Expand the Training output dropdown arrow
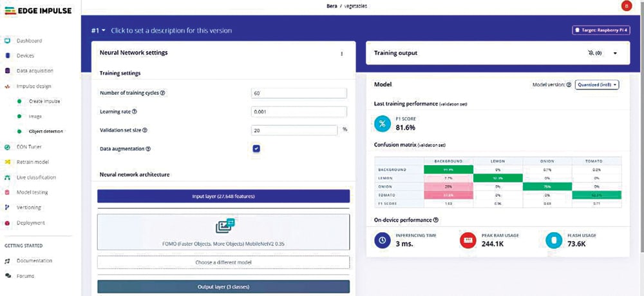644x296 pixels. tap(616, 53)
